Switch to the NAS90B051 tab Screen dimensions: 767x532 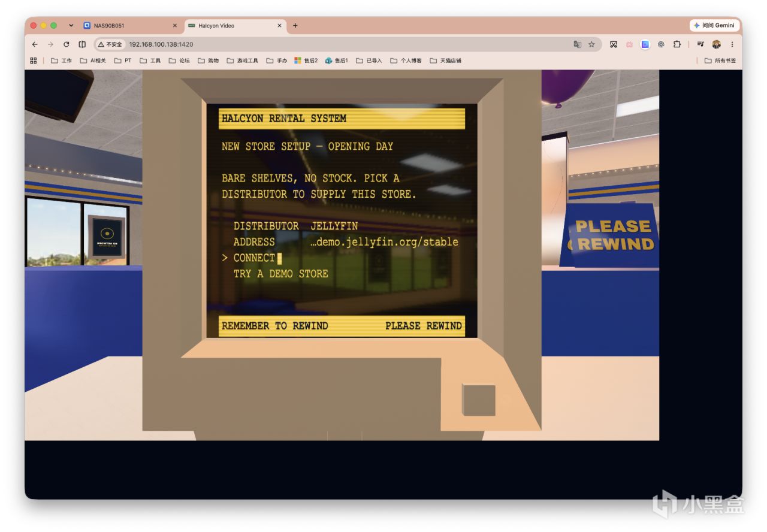point(129,26)
